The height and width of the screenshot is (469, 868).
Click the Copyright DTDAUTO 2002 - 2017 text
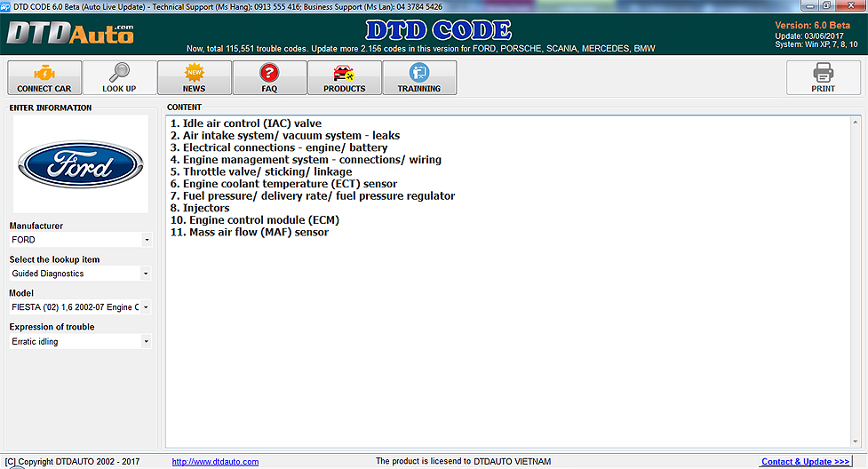click(72, 462)
